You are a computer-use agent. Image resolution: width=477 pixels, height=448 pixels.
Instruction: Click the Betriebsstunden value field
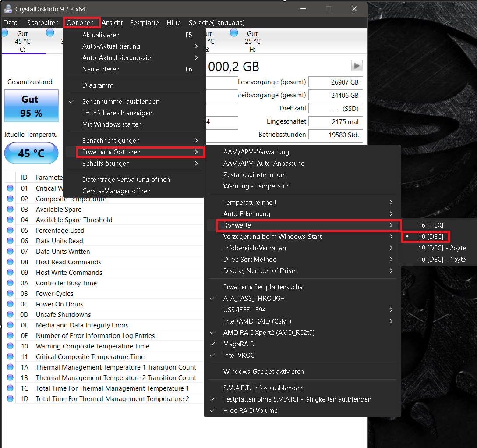coord(336,135)
